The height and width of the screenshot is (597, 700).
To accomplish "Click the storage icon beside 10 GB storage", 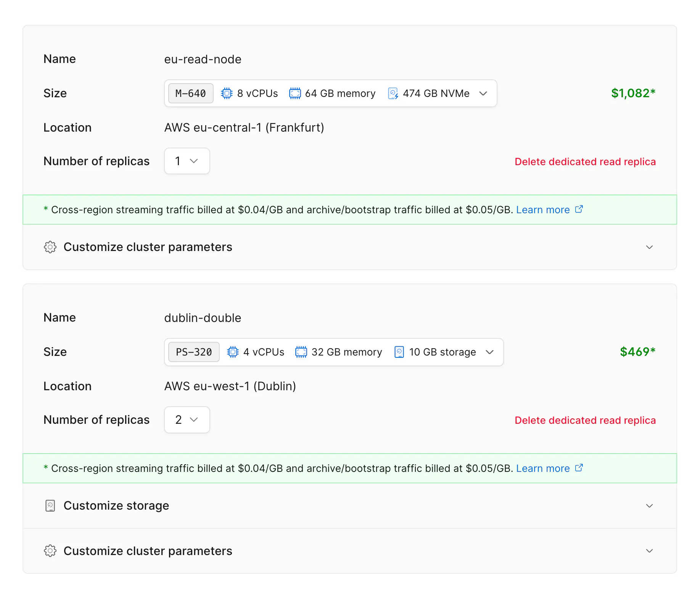I will click(x=399, y=352).
